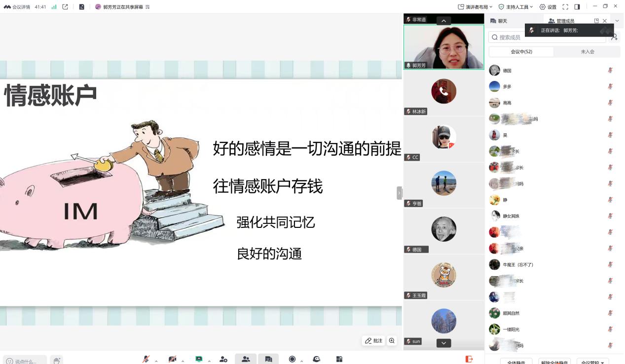Open the apps grid icon
This screenshot has height=364, width=625.
pos(339,359)
